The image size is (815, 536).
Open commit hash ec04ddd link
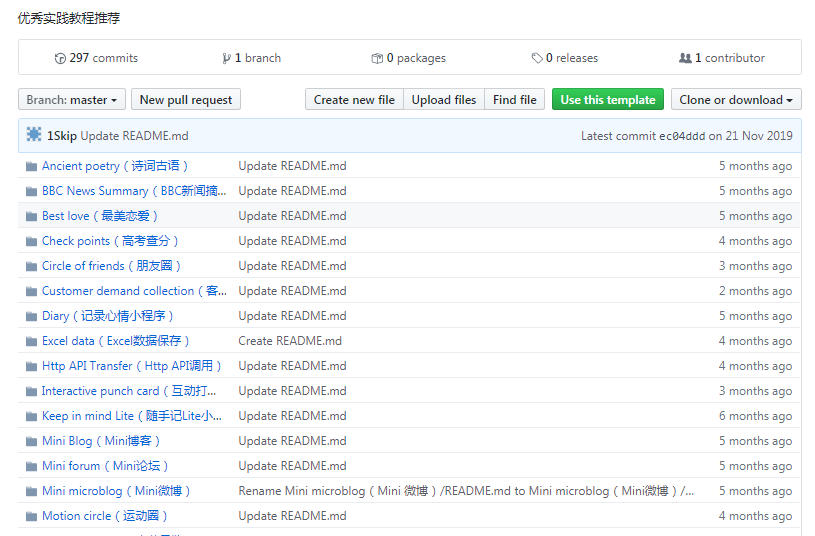pos(682,136)
